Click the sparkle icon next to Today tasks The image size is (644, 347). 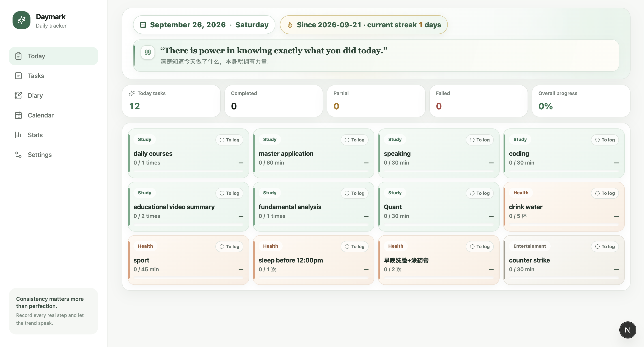click(132, 93)
